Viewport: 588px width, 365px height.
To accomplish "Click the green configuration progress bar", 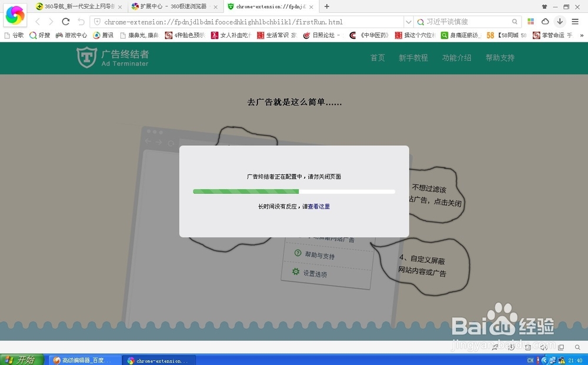I will pyautogui.click(x=294, y=192).
